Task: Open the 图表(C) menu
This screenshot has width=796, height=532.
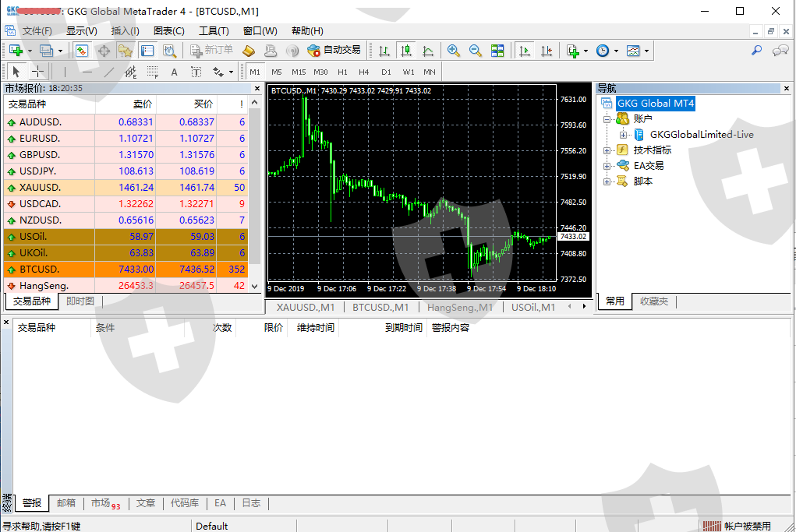Action: (169, 31)
